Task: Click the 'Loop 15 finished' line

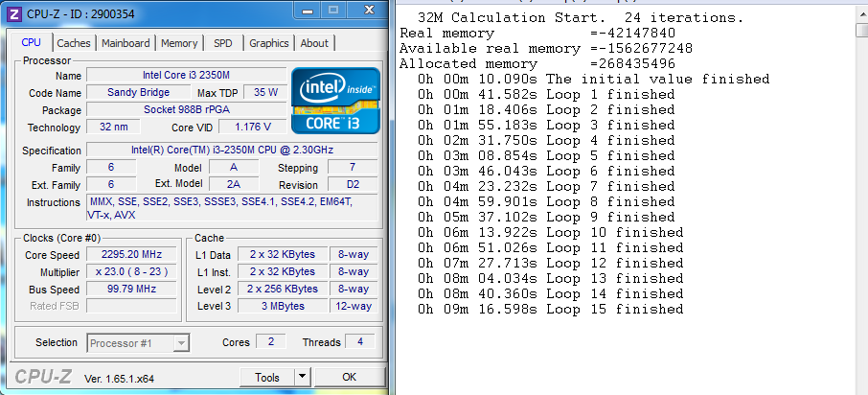Action: tap(551, 309)
